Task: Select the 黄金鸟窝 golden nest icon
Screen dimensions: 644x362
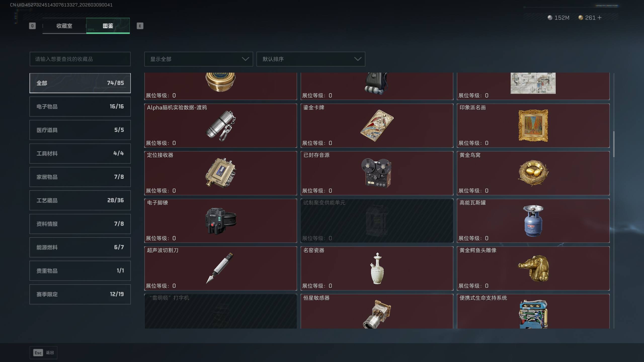Action: (533, 173)
